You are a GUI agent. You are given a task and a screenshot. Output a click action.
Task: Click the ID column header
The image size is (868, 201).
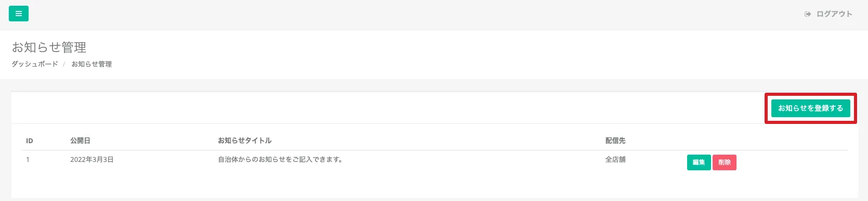click(x=30, y=141)
